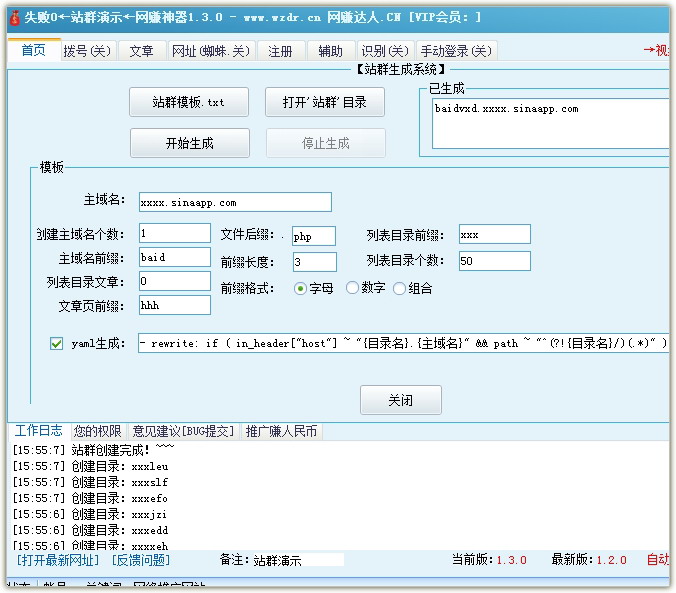The image size is (676, 593).
Task: Click log entry 创建目录: xxxslf
Action: click(90, 482)
